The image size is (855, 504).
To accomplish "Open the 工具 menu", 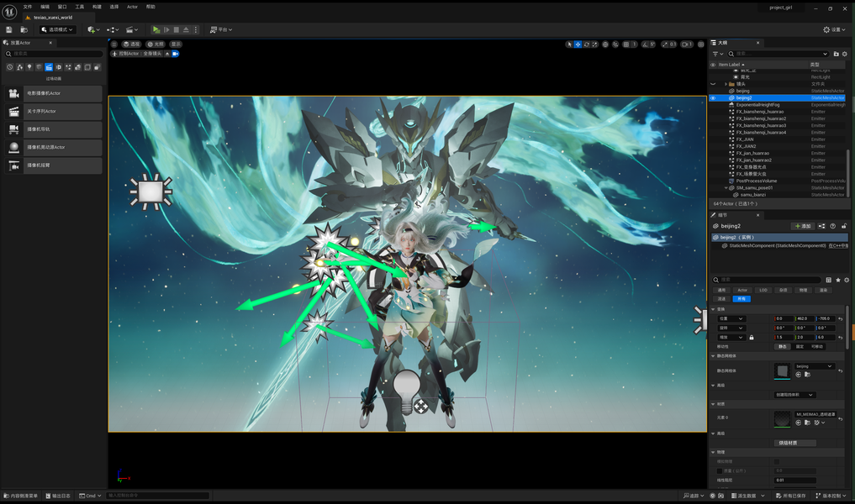I will (x=80, y=7).
